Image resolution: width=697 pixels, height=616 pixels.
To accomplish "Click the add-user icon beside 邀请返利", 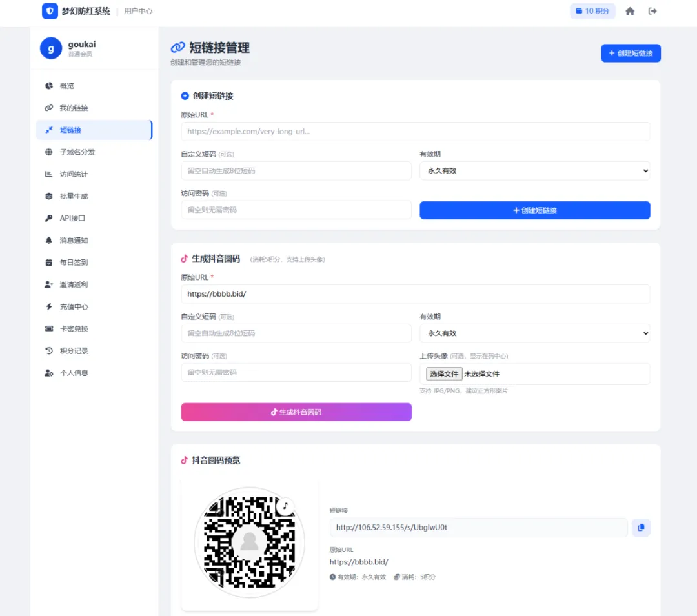I will (49, 284).
